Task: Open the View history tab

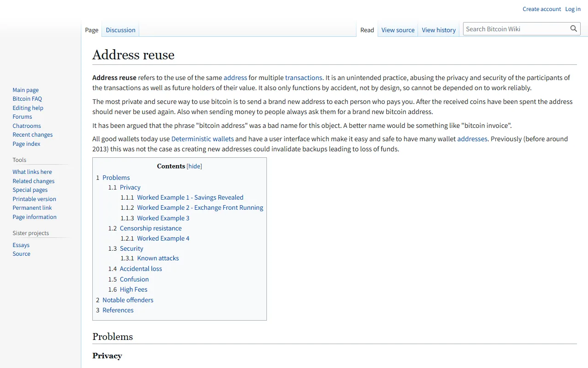Action: [x=439, y=30]
